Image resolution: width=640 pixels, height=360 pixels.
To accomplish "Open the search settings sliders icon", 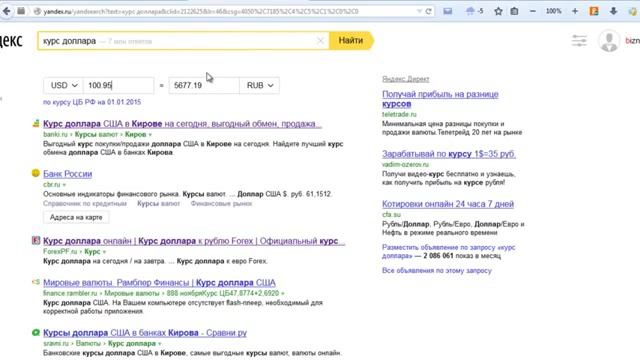I will [579, 40].
